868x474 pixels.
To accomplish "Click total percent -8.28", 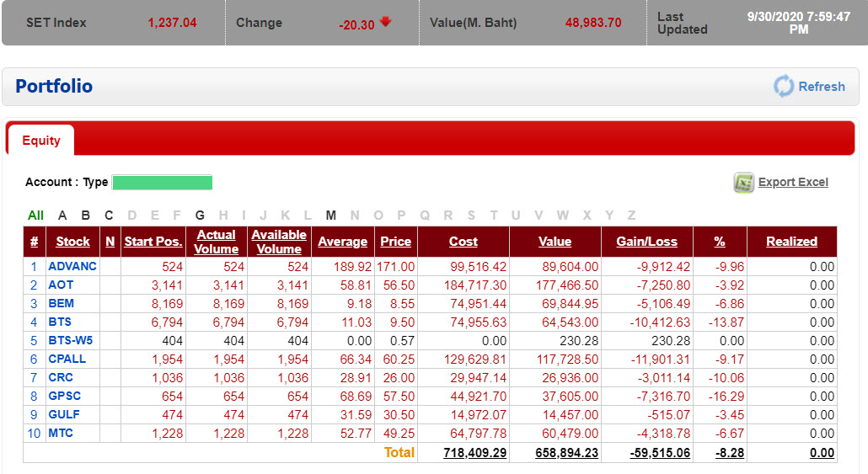I will pyautogui.click(x=730, y=452).
